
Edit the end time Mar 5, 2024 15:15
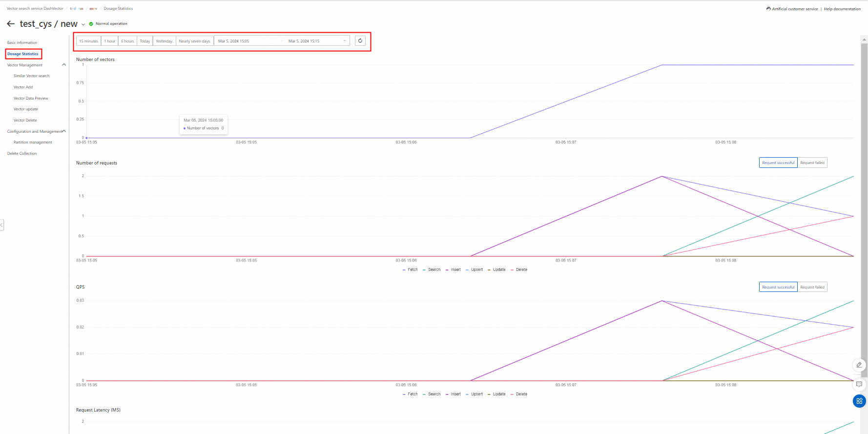(x=304, y=41)
